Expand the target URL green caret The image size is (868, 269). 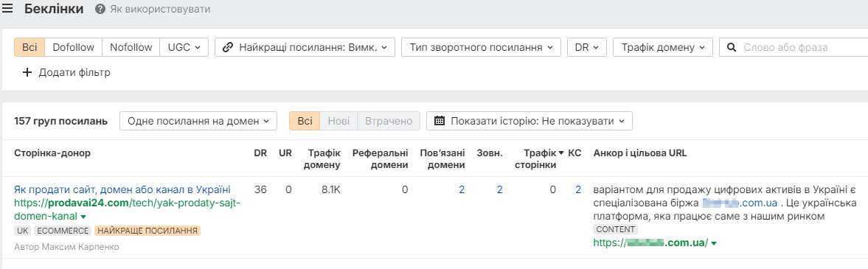tap(714, 243)
